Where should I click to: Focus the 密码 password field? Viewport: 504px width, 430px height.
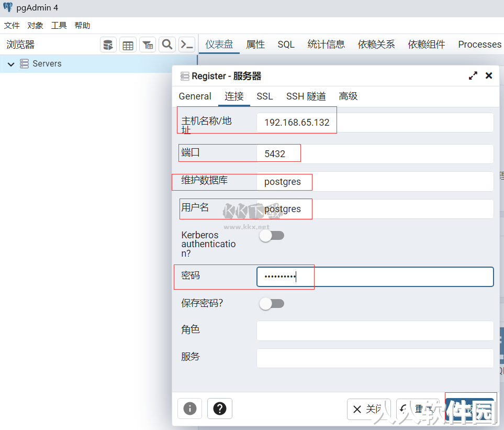[375, 277]
